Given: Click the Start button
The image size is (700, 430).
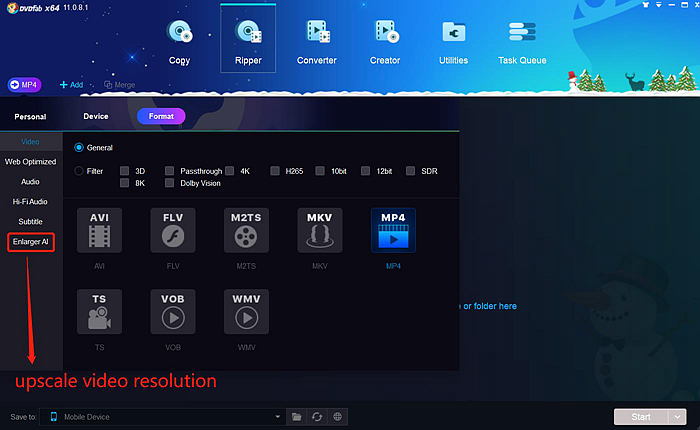Looking at the screenshot, I should click(641, 417).
